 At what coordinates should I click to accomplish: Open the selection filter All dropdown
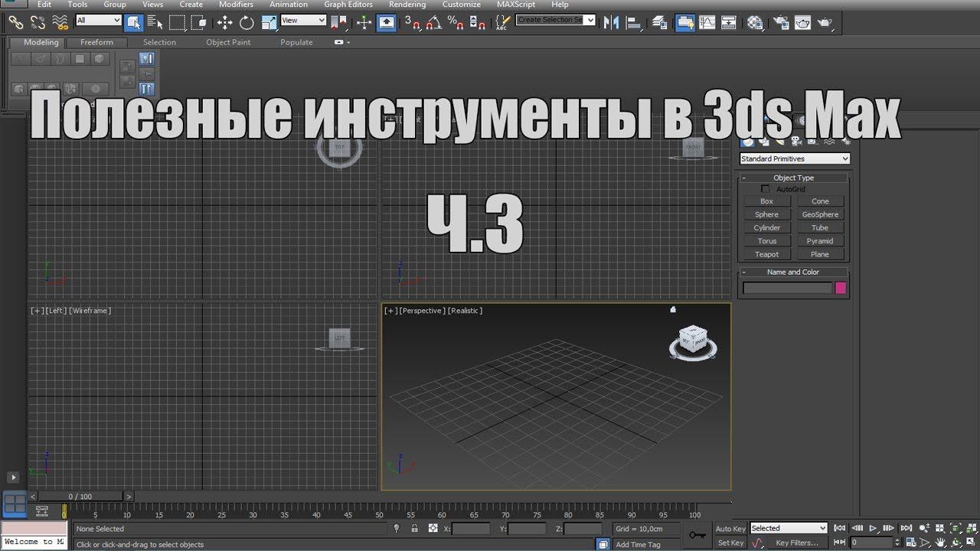click(x=99, y=21)
